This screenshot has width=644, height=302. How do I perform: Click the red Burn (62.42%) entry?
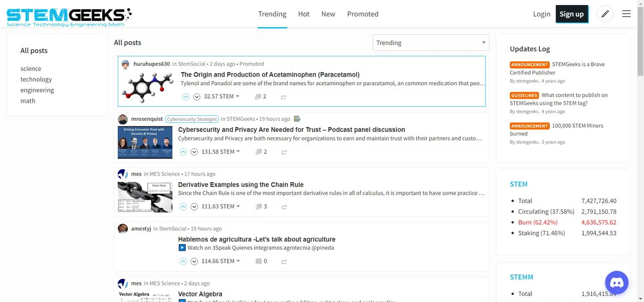(x=538, y=222)
